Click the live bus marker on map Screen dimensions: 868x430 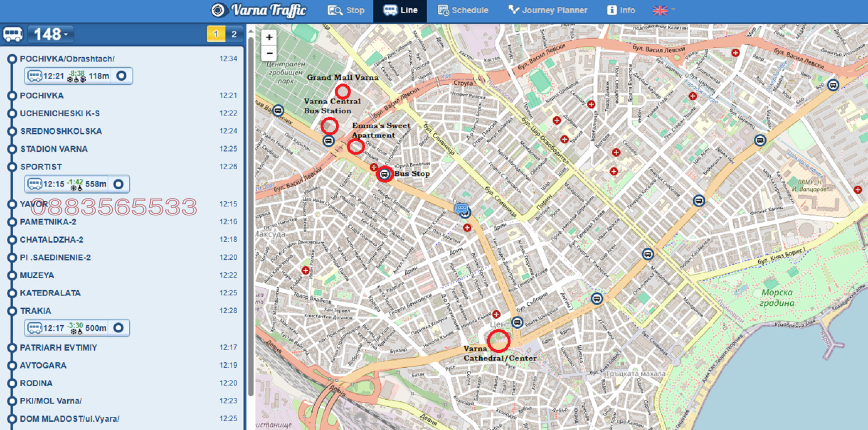(462, 208)
